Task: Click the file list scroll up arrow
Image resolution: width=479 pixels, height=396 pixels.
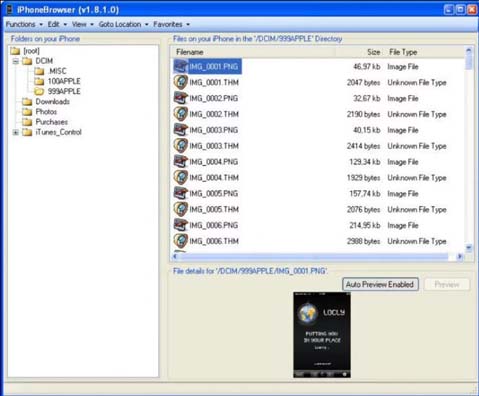Action: (x=469, y=51)
